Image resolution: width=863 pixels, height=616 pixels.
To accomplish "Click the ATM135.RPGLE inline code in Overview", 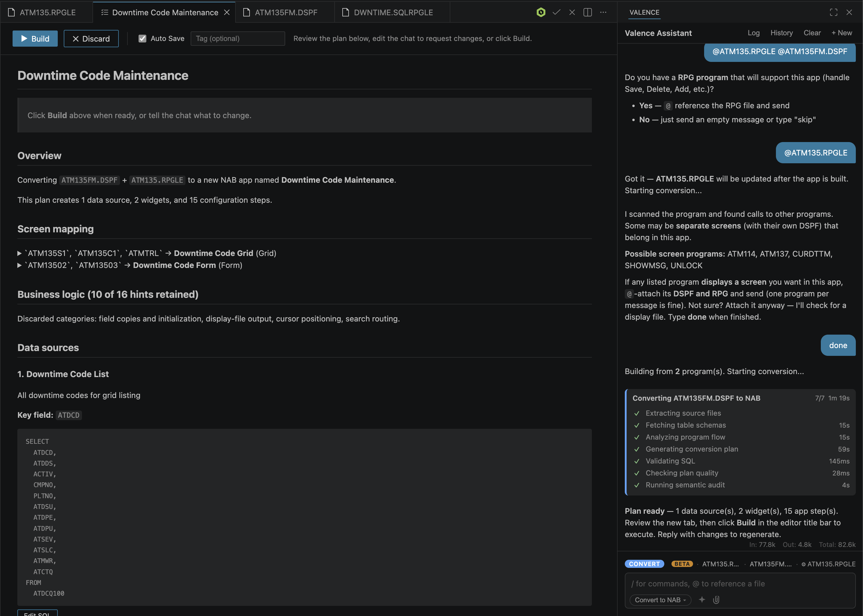I will [x=157, y=180].
